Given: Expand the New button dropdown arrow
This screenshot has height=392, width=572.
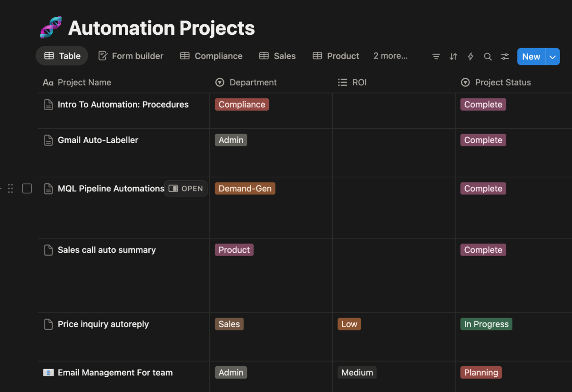Looking at the screenshot, I should [x=552, y=56].
